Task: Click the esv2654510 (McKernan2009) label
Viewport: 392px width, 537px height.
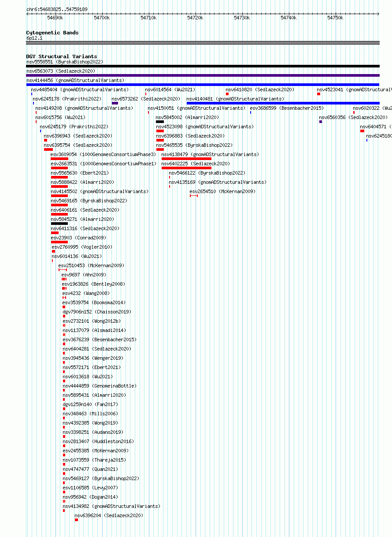Action: point(222,191)
